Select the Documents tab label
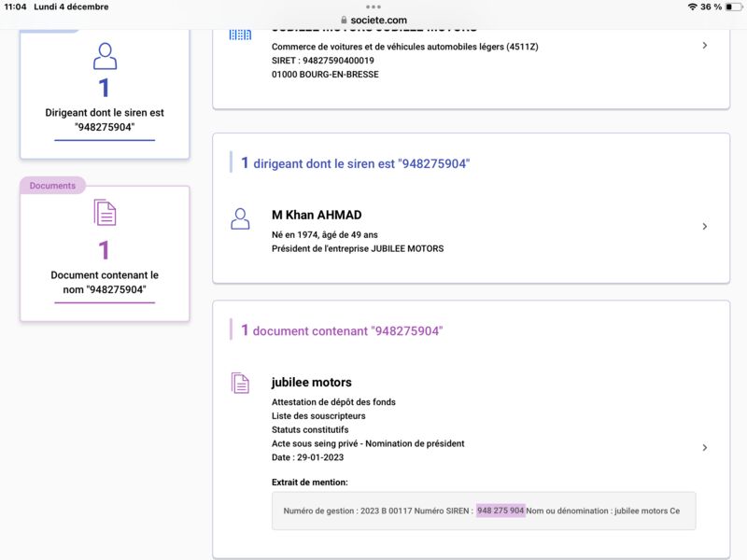The width and height of the screenshot is (747, 560). [x=52, y=186]
